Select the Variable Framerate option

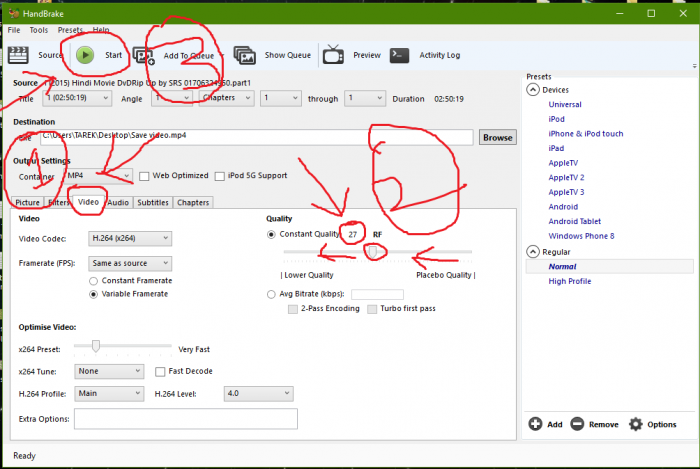point(93,295)
